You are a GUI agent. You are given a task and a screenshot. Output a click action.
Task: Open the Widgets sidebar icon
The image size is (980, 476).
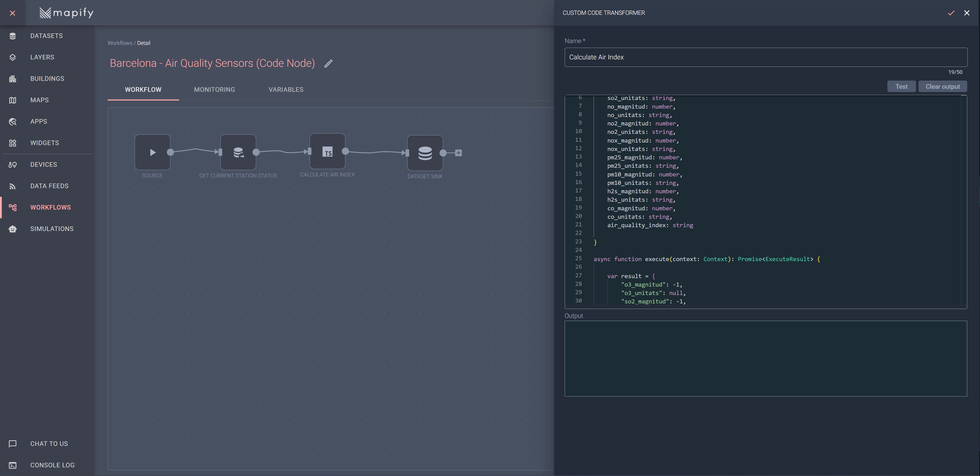(x=12, y=143)
